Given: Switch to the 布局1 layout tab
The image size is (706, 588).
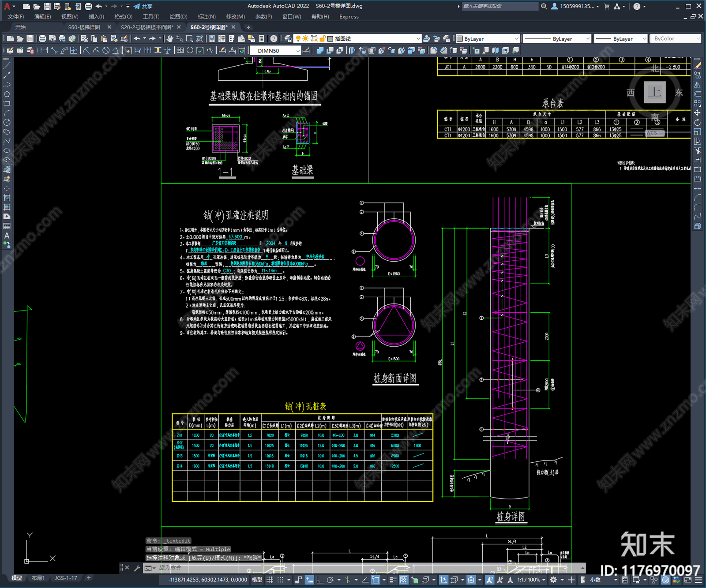Looking at the screenshot, I should click(38, 578).
